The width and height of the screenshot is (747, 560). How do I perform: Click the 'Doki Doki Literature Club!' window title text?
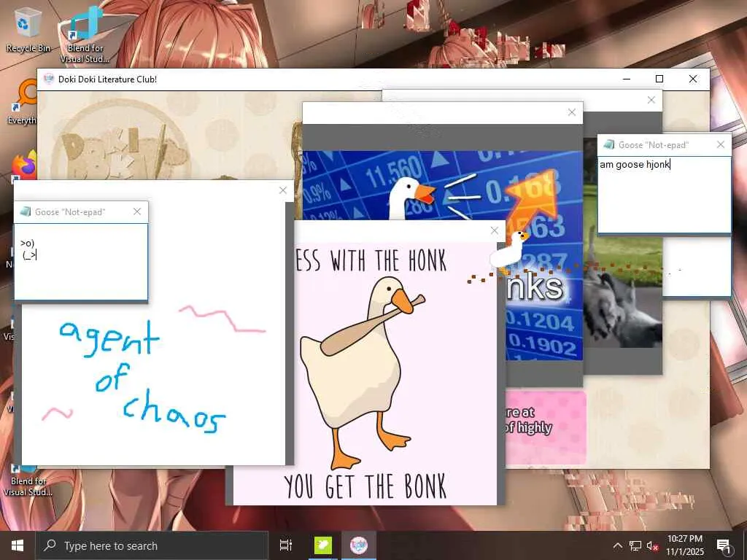click(x=108, y=79)
